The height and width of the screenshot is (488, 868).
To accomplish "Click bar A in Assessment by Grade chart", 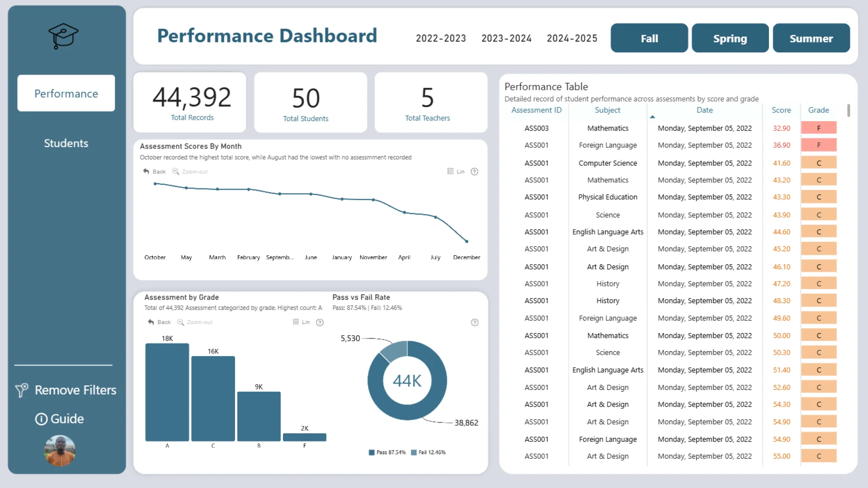I will (167, 392).
